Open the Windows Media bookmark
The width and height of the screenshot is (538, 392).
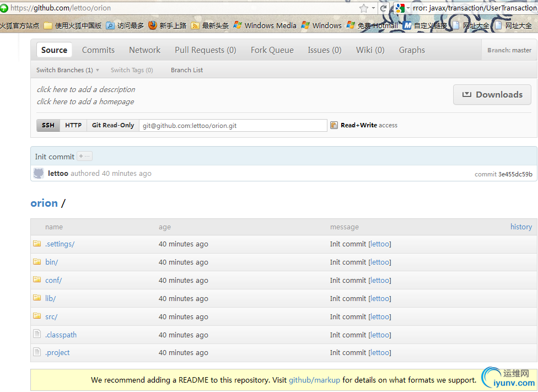(265, 25)
